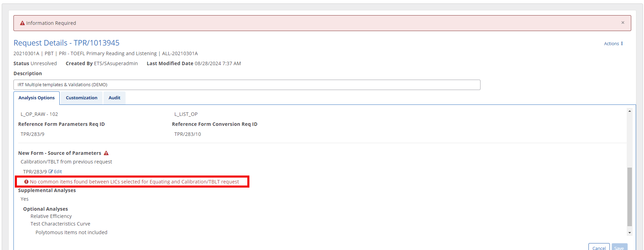This screenshot has height=250, width=644.
Task: Click the vertical scrollbar thumb
Action: point(630,197)
